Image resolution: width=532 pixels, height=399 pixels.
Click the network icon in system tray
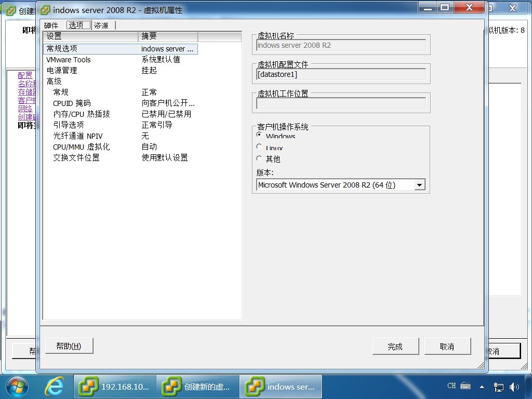click(x=498, y=387)
